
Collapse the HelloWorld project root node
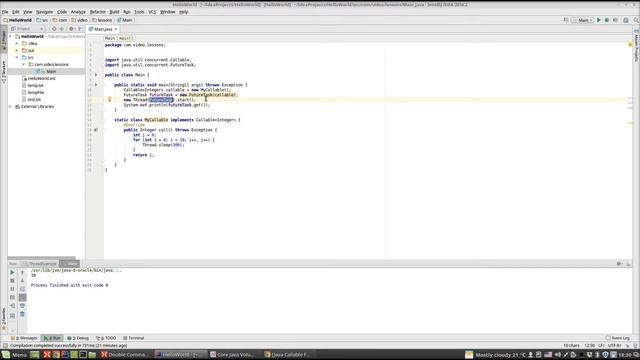[x=11, y=36]
